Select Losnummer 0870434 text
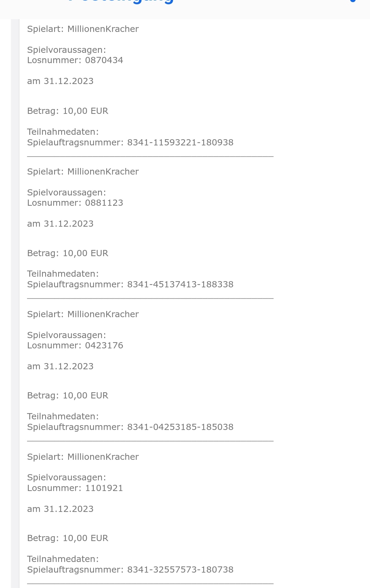370x588 pixels. (x=75, y=60)
